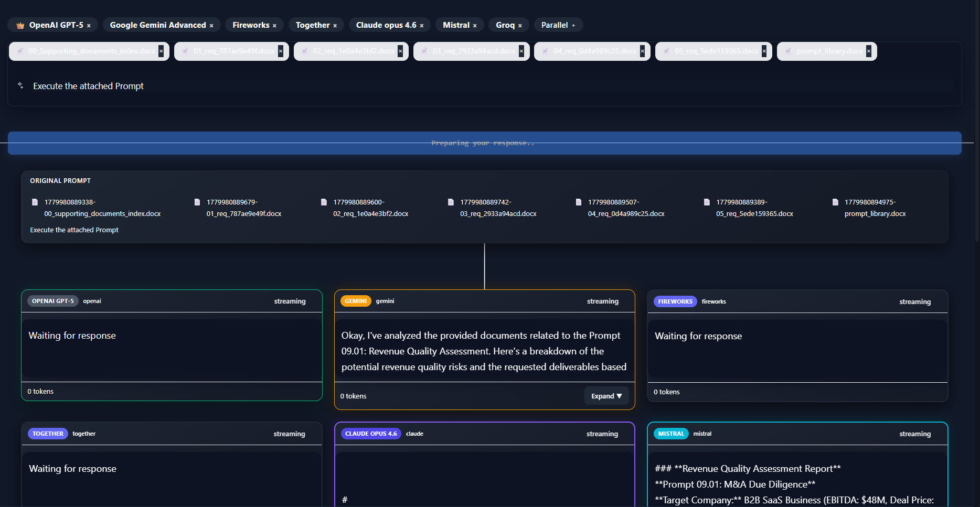Image resolution: width=980 pixels, height=507 pixels.
Task: Open file icon for 01_req_787ae9e49f.docx in Original Prompt
Action: pyautogui.click(x=197, y=202)
